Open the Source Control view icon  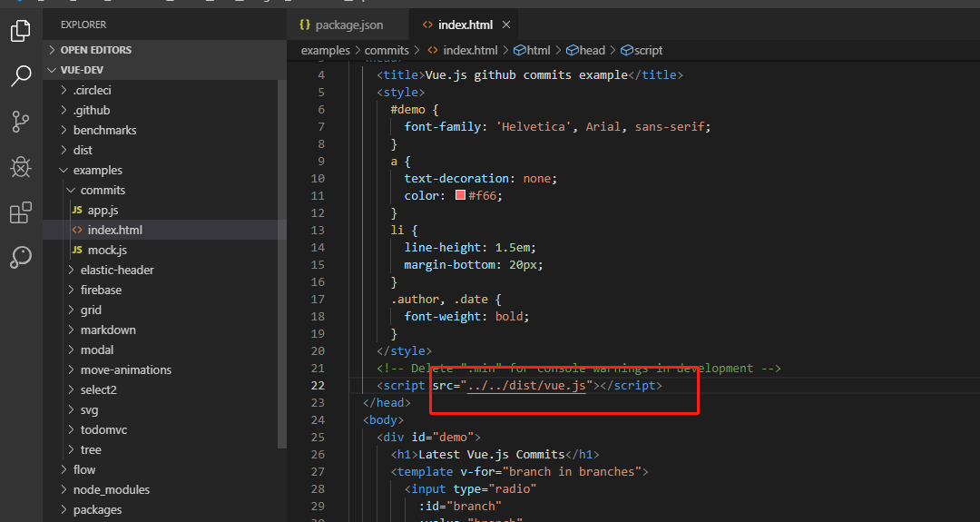click(x=21, y=122)
